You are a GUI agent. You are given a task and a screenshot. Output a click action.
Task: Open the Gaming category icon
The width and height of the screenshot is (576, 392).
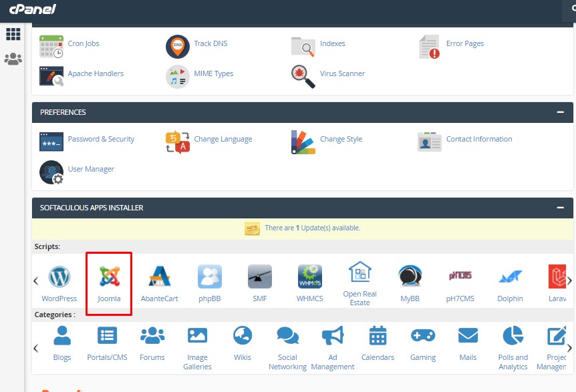(x=423, y=335)
